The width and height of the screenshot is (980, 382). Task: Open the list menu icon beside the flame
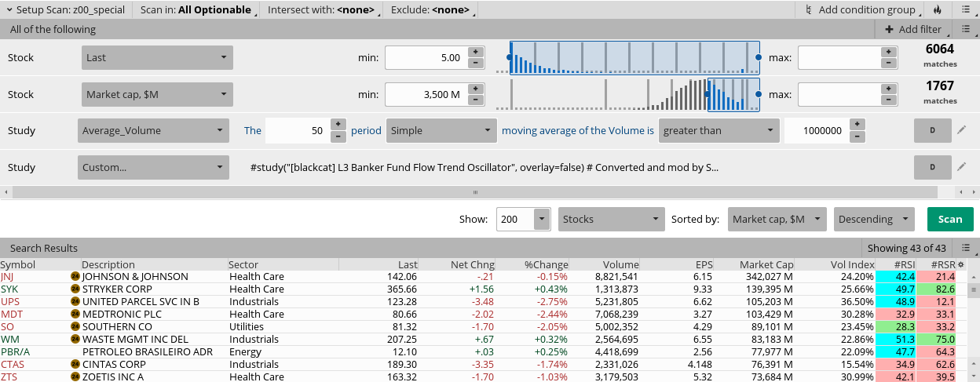tap(966, 9)
